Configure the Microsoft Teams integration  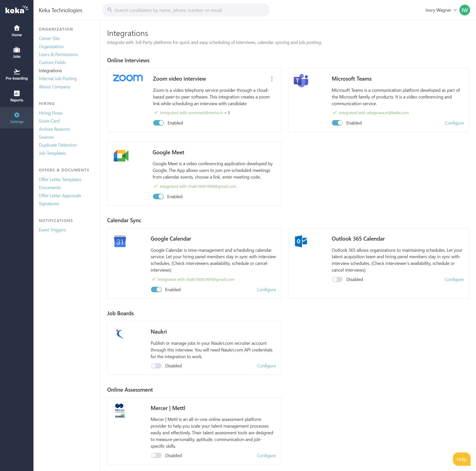pos(454,123)
